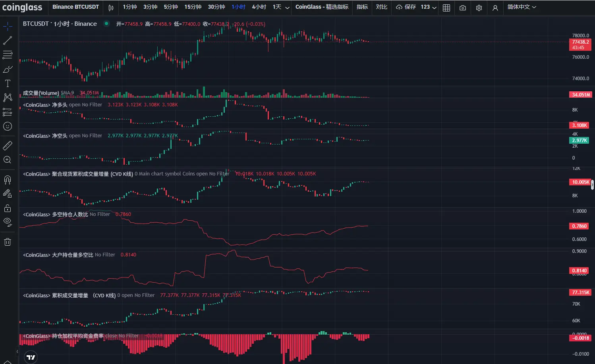Click the 0.8140 ratio axis label
Screen dimensions: 595x364
tap(579, 271)
